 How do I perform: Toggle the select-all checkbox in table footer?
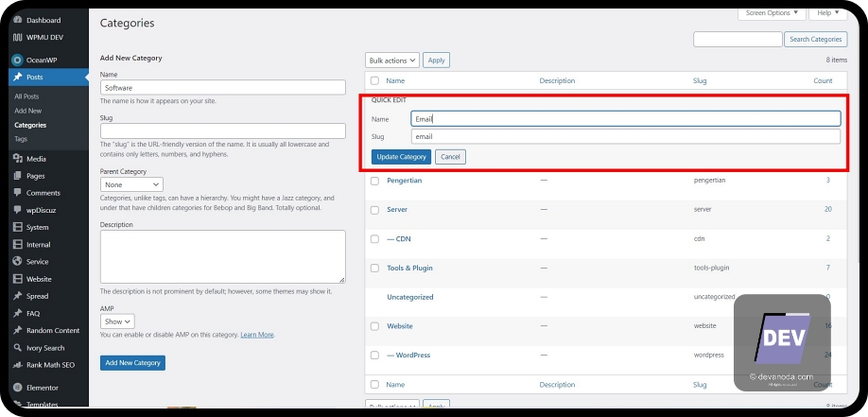(x=374, y=384)
